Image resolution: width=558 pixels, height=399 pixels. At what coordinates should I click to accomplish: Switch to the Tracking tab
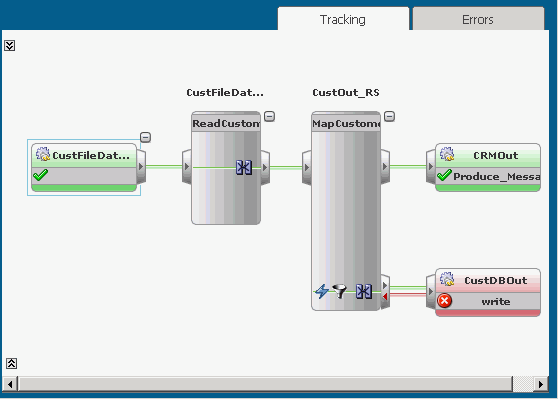pos(343,19)
